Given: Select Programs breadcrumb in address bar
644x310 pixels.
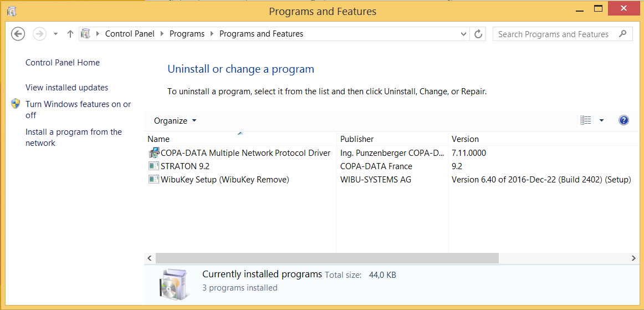Looking at the screenshot, I should click(187, 34).
